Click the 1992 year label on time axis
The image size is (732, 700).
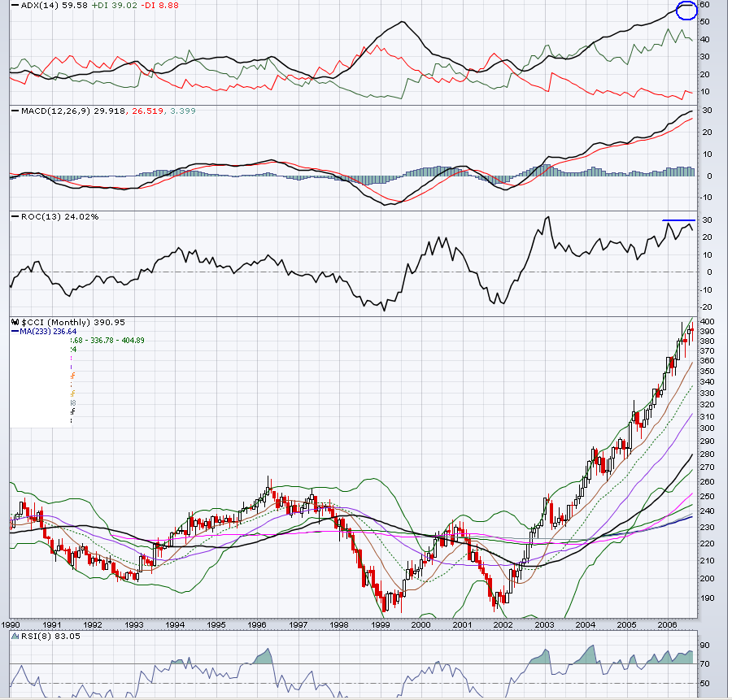click(x=93, y=625)
